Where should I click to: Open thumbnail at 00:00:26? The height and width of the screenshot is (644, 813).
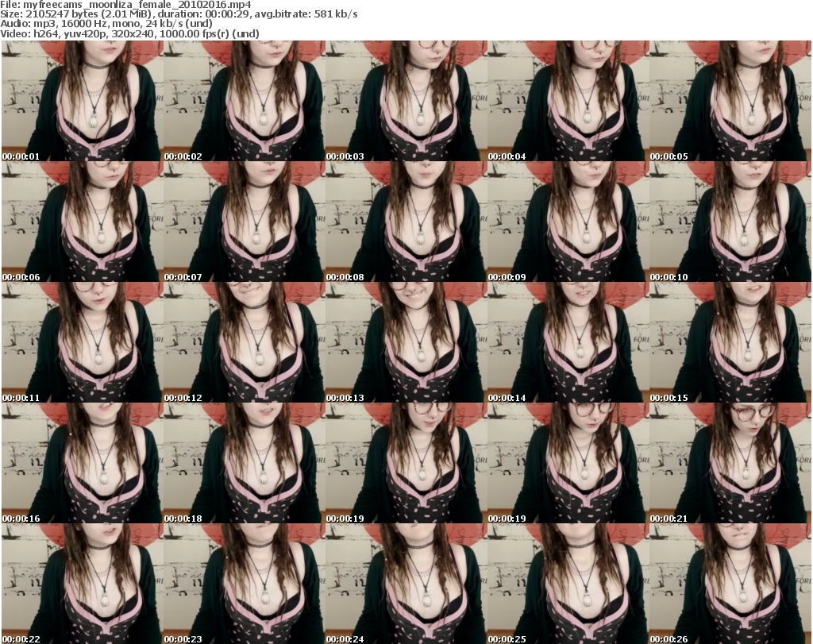730,584
